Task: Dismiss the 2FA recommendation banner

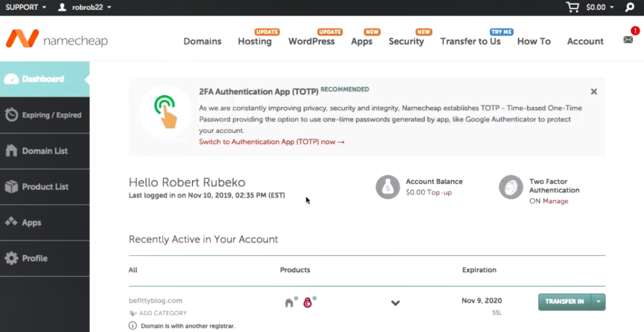Action: pos(594,92)
